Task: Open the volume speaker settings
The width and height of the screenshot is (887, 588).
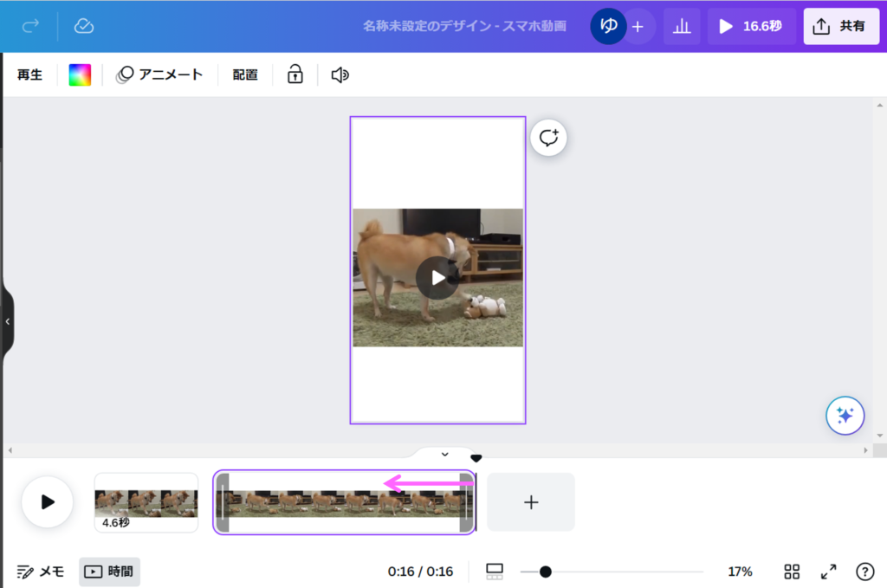Action: click(x=340, y=75)
